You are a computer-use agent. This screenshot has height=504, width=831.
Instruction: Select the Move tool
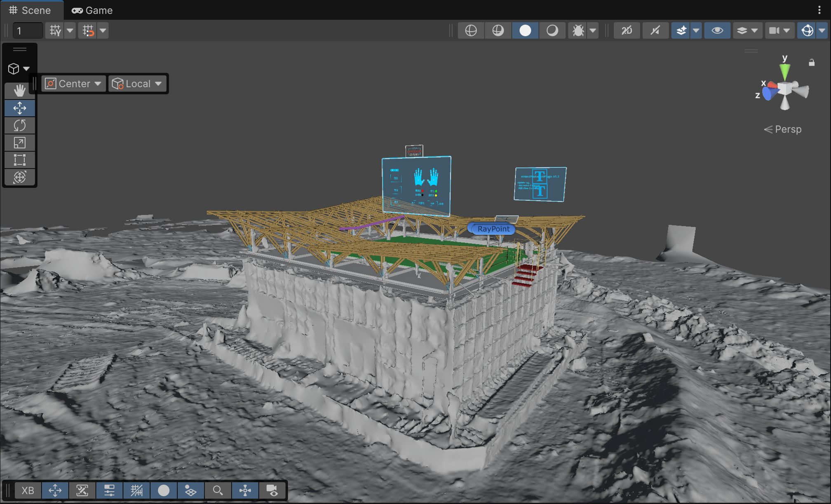20,108
